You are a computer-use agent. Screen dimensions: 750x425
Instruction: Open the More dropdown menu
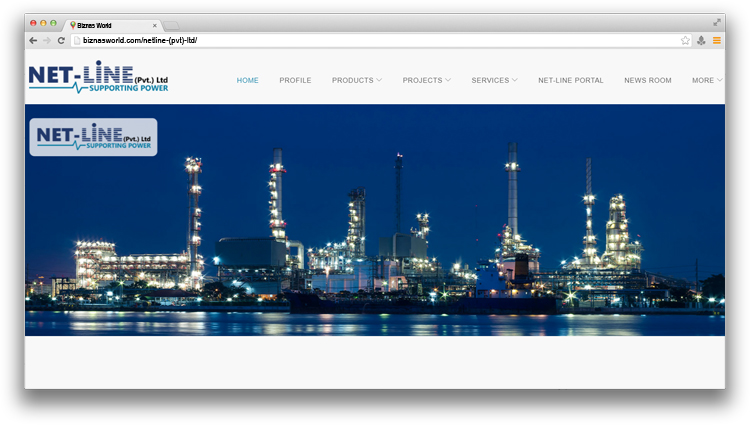(707, 80)
